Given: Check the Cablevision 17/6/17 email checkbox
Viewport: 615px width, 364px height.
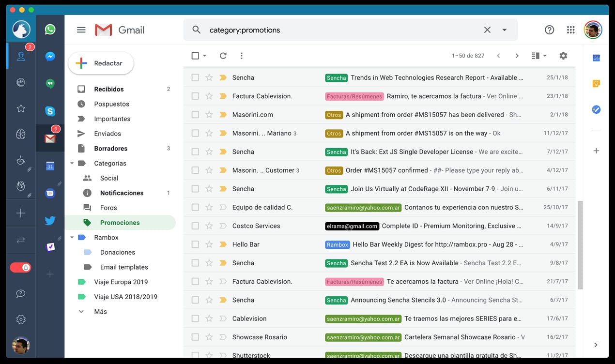Looking at the screenshot, I should point(195,318).
